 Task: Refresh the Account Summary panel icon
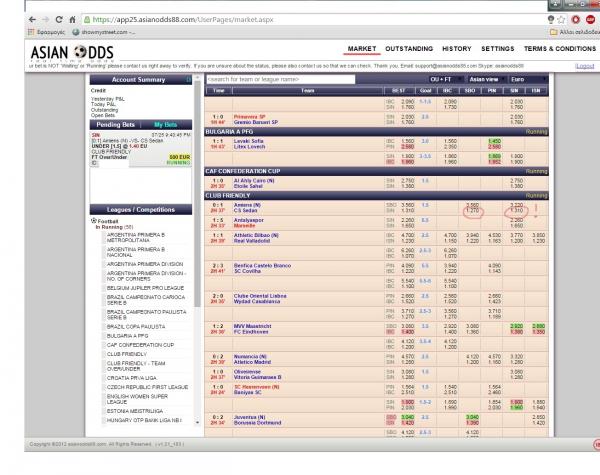(188, 80)
